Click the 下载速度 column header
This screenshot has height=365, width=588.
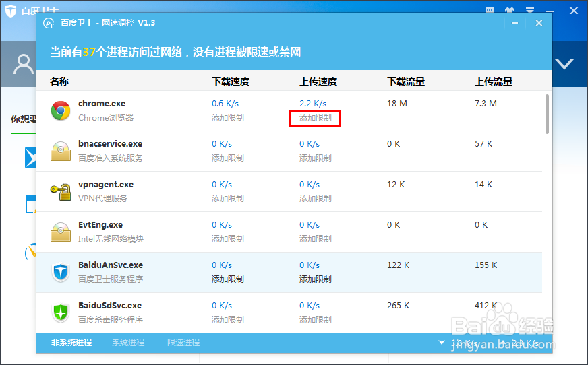231,81
